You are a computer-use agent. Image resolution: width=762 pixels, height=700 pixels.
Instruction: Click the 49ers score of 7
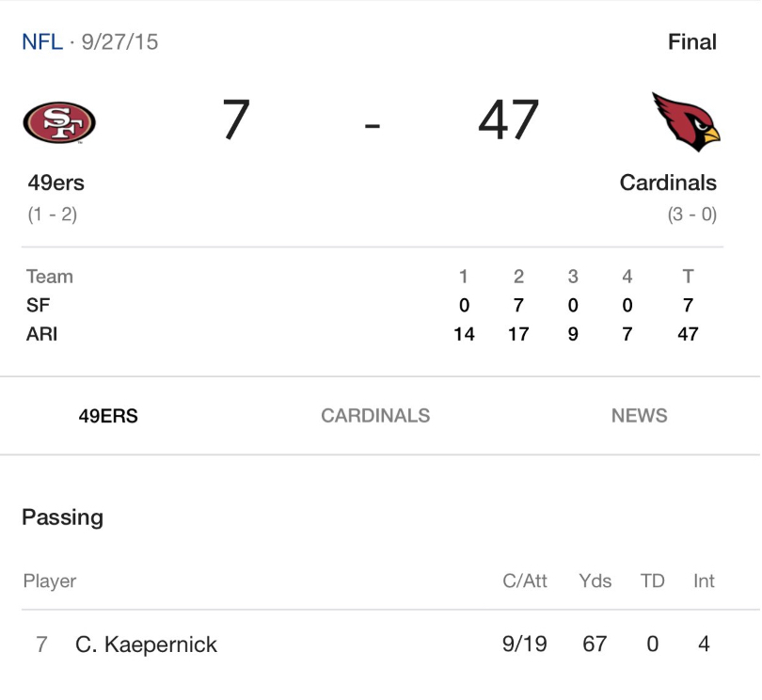point(236,119)
